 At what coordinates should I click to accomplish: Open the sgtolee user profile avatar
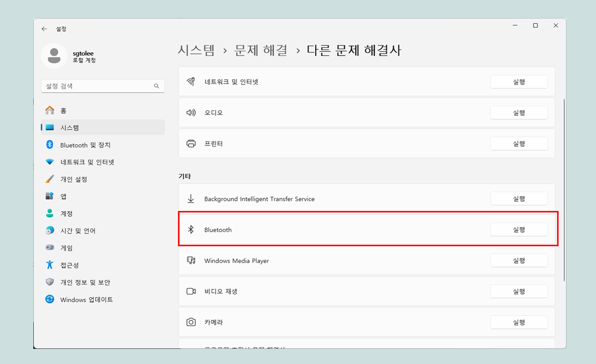[x=54, y=56]
